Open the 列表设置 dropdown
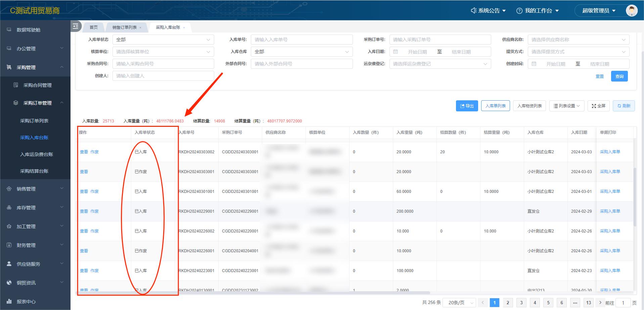This screenshot has width=644, height=310. (x=566, y=106)
